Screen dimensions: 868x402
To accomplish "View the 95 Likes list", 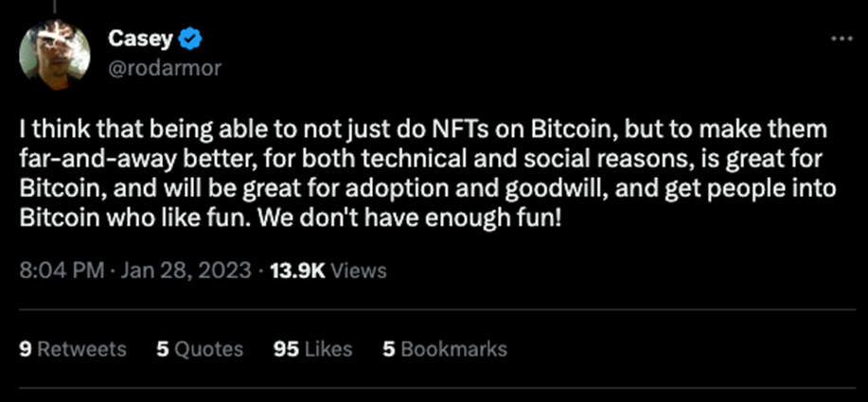I will coord(312,348).
